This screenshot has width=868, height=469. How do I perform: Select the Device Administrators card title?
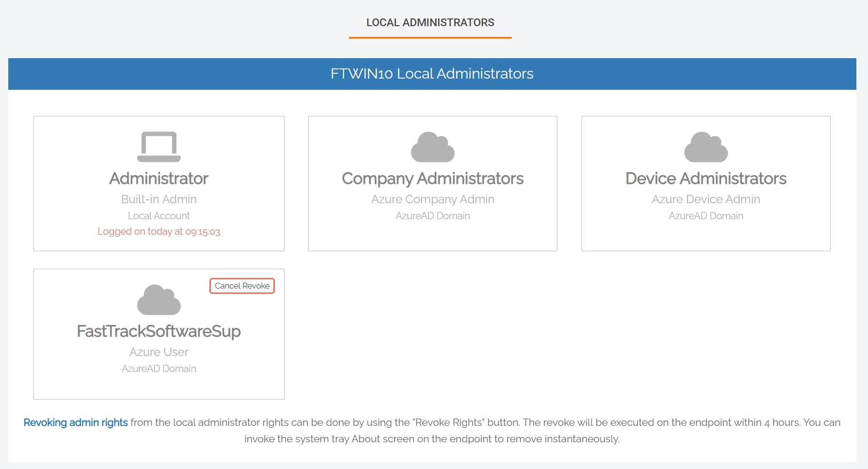[706, 178]
